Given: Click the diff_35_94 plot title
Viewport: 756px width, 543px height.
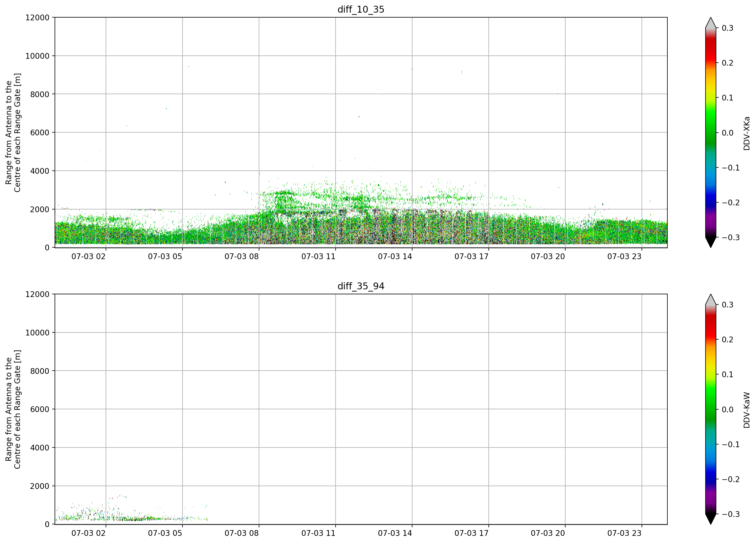Looking at the screenshot, I should click(x=361, y=286).
